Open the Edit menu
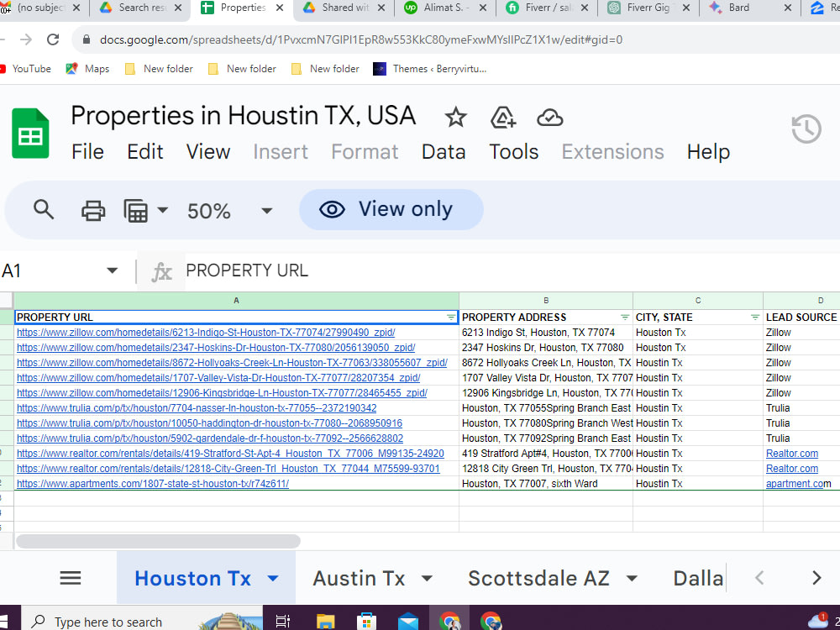 click(144, 152)
